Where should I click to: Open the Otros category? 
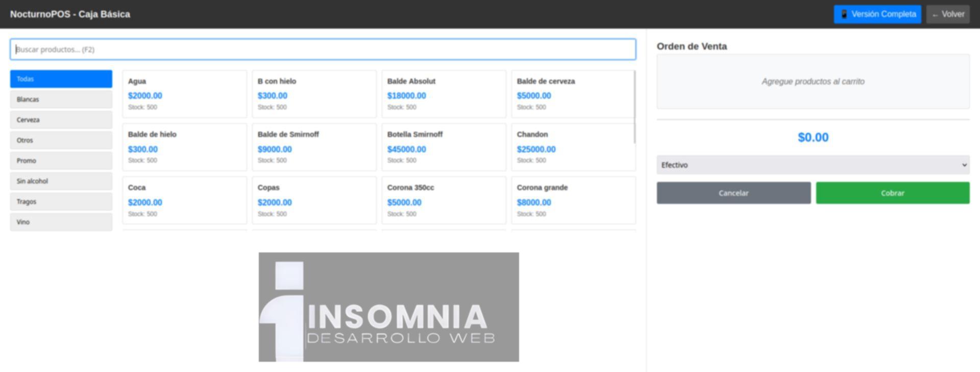[x=61, y=141]
